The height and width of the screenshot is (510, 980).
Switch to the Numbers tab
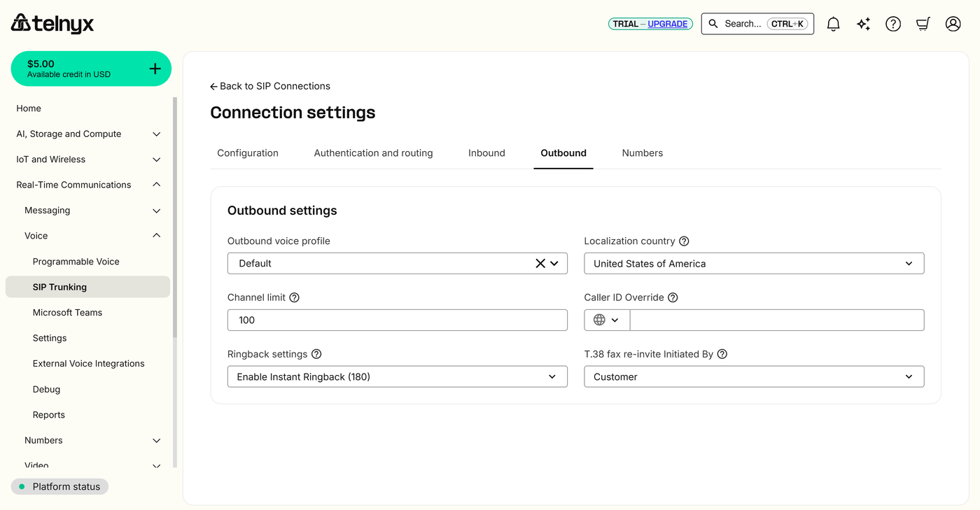pyautogui.click(x=642, y=153)
